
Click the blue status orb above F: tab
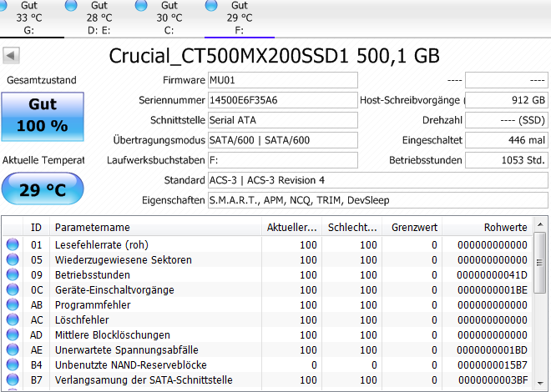211,5
